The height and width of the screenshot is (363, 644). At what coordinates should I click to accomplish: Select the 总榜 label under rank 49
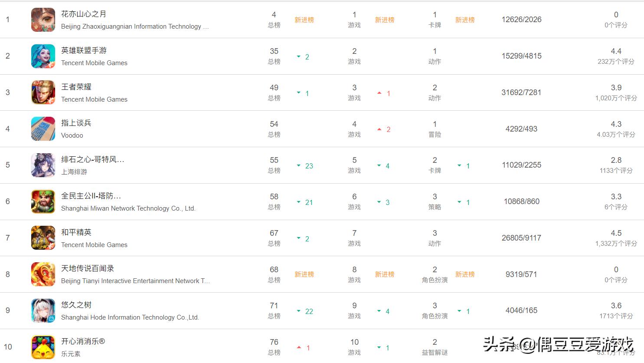[x=274, y=98]
